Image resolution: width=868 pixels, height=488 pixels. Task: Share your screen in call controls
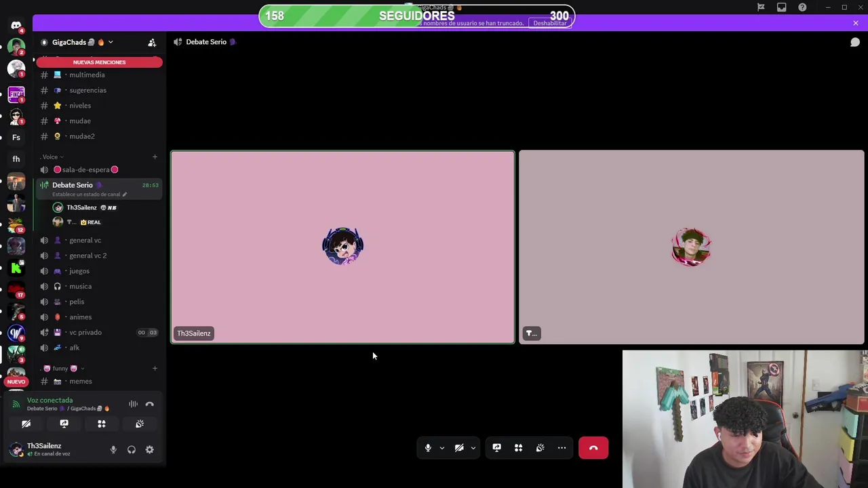click(x=496, y=448)
